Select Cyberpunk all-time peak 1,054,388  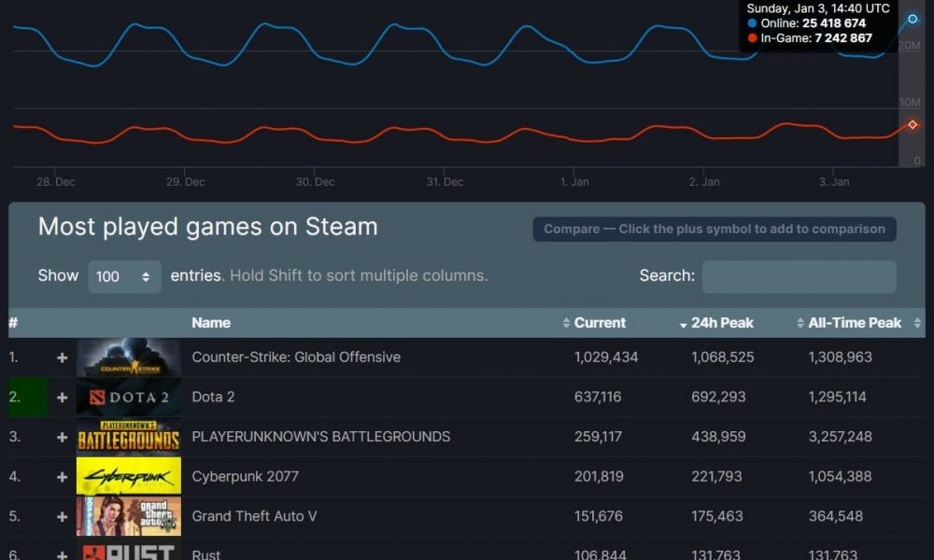tap(840, 477)
